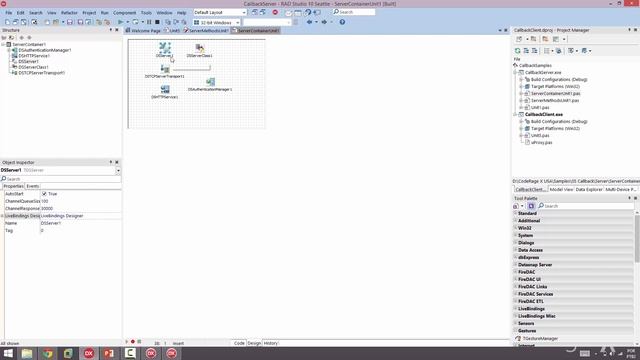Click the orange-highlighted view icon in Project Manager toolbar

tap(545, 39)
